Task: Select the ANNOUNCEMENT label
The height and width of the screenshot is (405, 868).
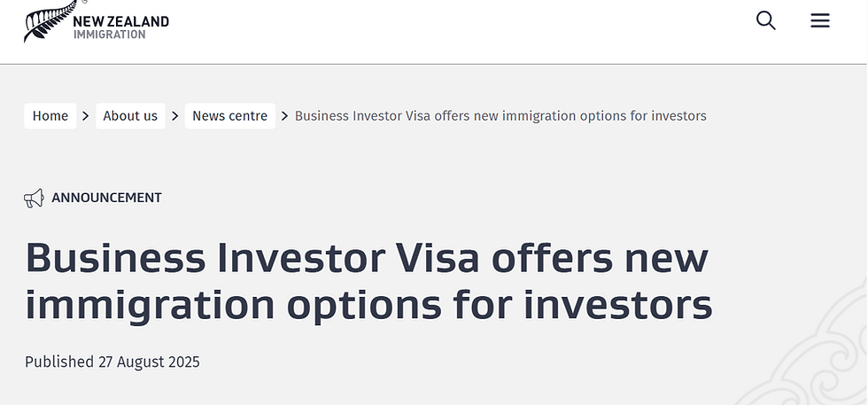Action: 106,199
